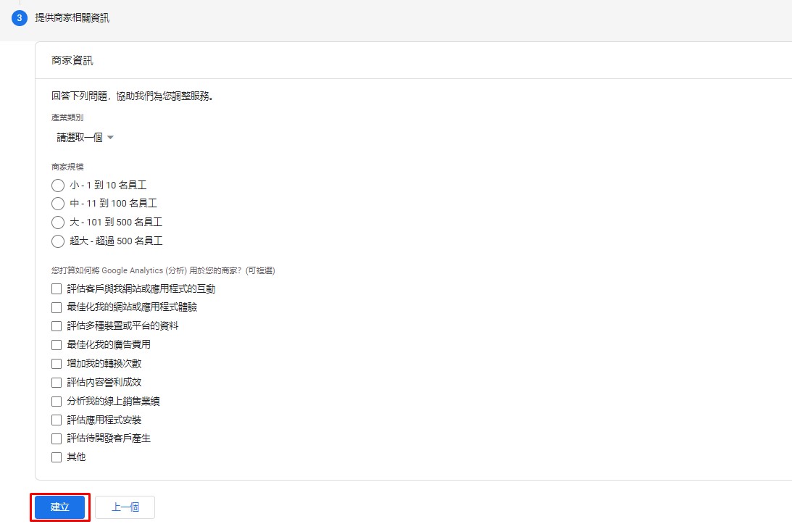Select 小 - 1 到 10 名員工 radio button
This screenshot has width=792, height=532.
[58, 186]
